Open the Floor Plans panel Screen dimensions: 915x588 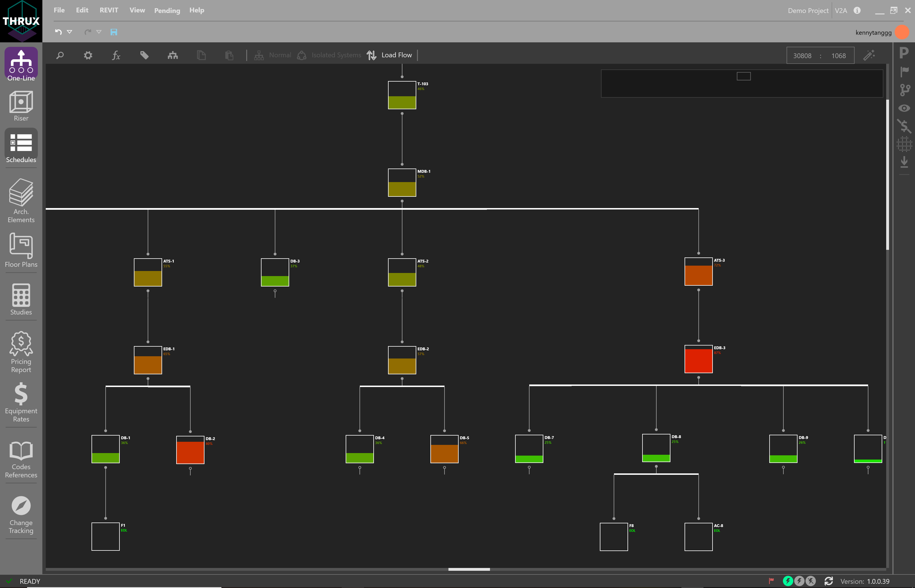coord(21,250)
